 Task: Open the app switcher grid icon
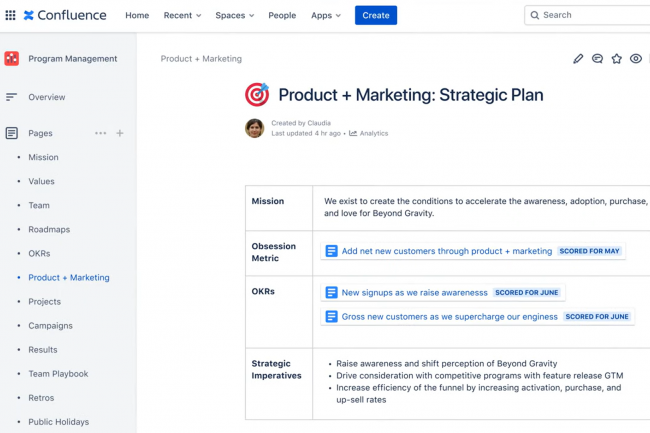coord(11,15)
